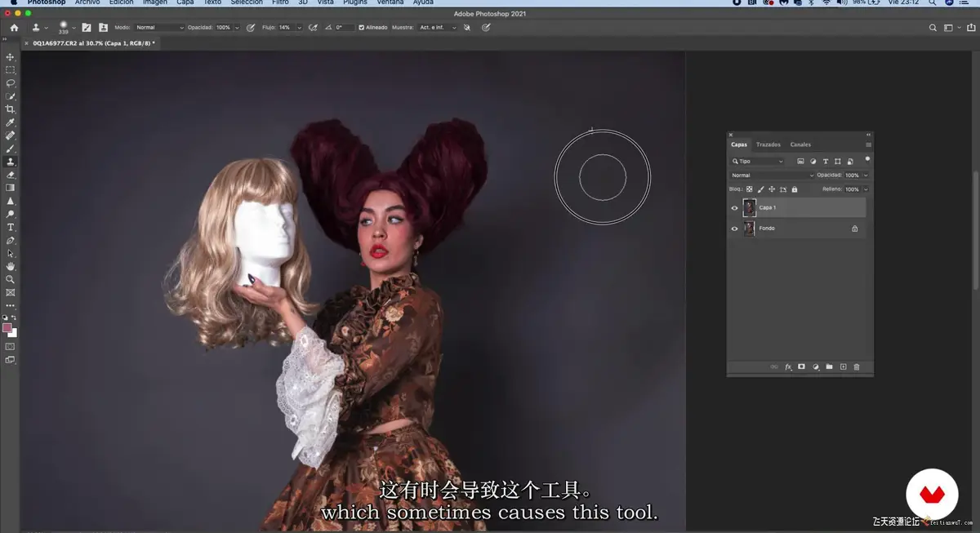Open the Filtro menu

click(x=280, y=3)
